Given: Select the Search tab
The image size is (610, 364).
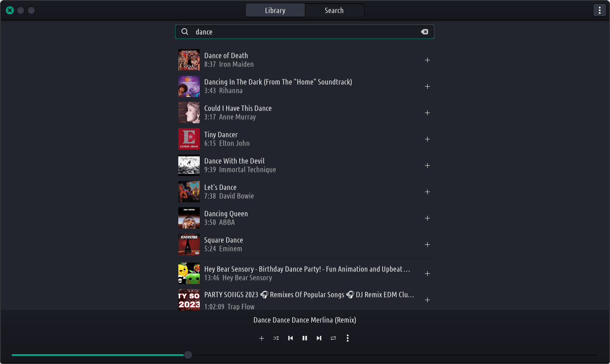Looking at the screenshot, I should [x=334, y=10].
